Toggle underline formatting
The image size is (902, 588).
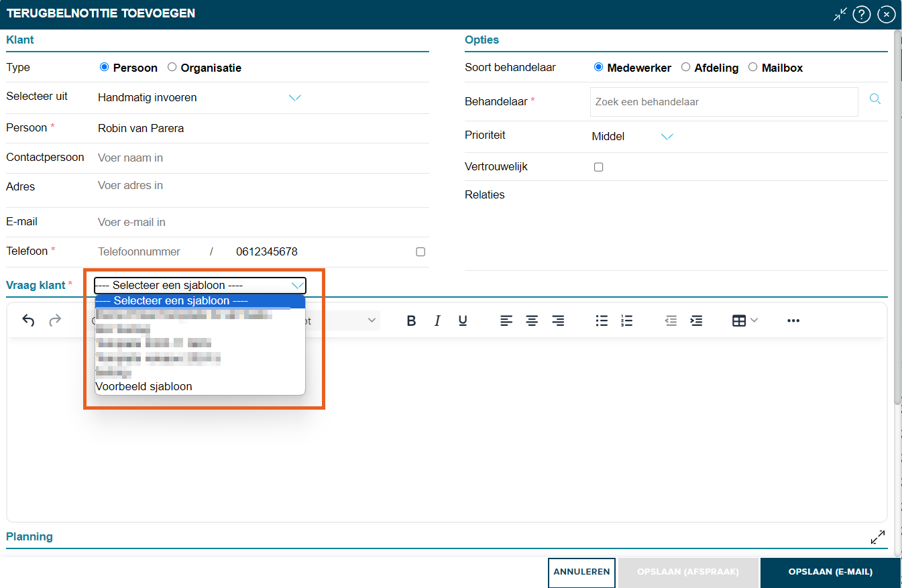pyautogui.click(x=463, y=320)
